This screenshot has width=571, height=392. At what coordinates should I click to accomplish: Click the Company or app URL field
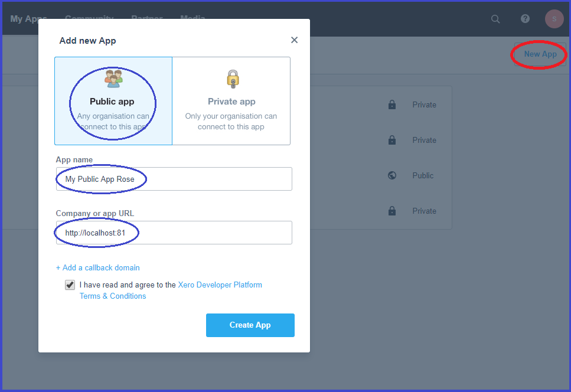174,233
